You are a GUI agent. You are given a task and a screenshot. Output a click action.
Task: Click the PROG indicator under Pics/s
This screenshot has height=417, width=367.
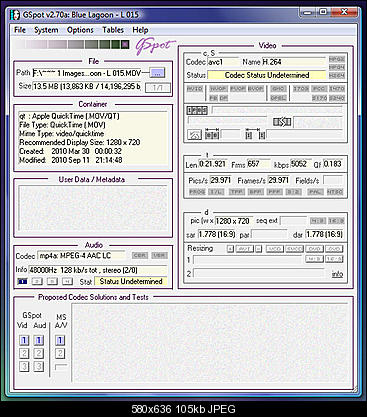click(197, 192)
